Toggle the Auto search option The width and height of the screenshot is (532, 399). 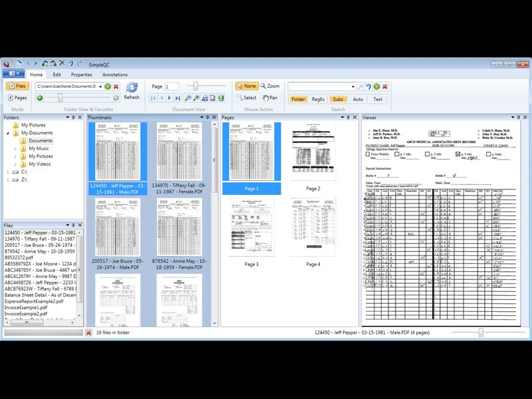[x=358, y=99]
